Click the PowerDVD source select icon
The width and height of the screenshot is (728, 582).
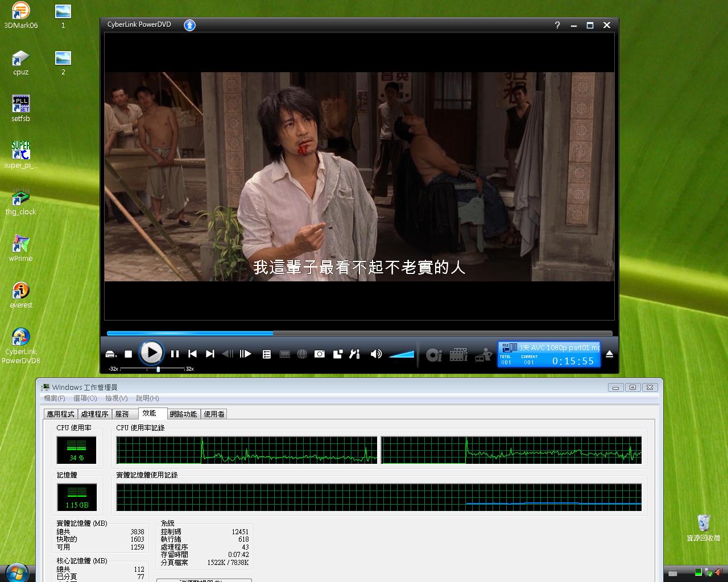(111, 354)
